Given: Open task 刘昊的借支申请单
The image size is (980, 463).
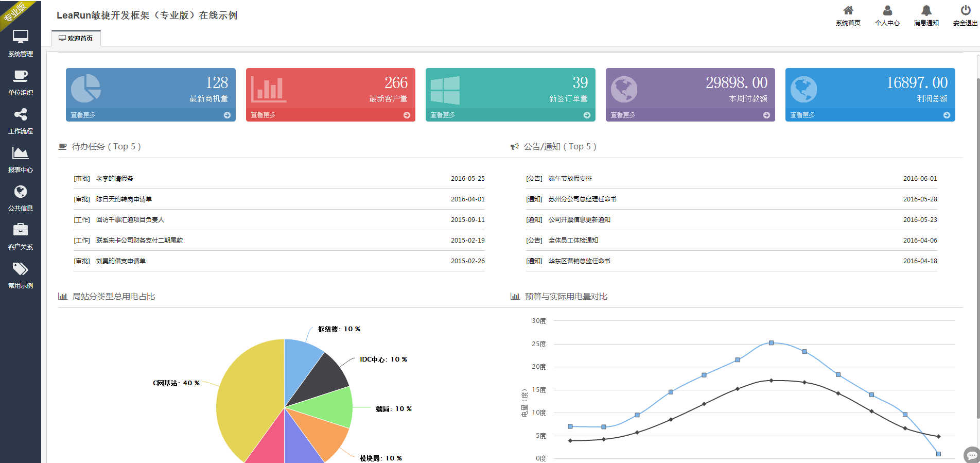Looking at the screenshot, I should [x=121, y=261].
